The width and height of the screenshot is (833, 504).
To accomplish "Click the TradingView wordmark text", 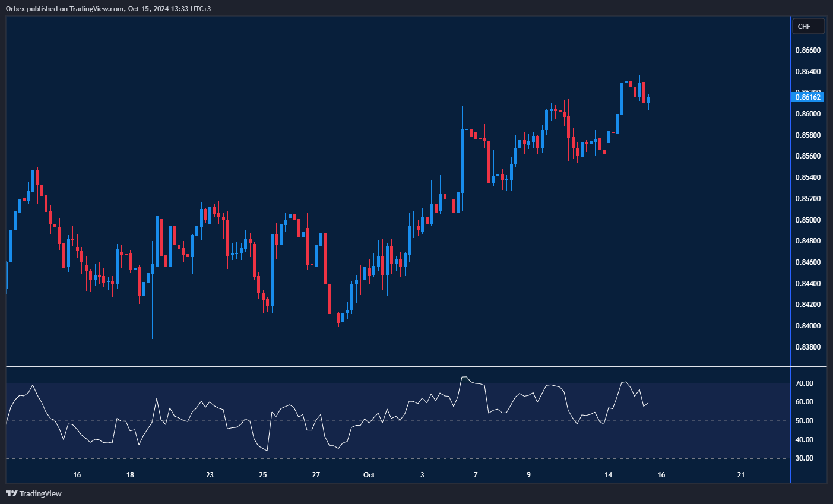I will 40,493.
